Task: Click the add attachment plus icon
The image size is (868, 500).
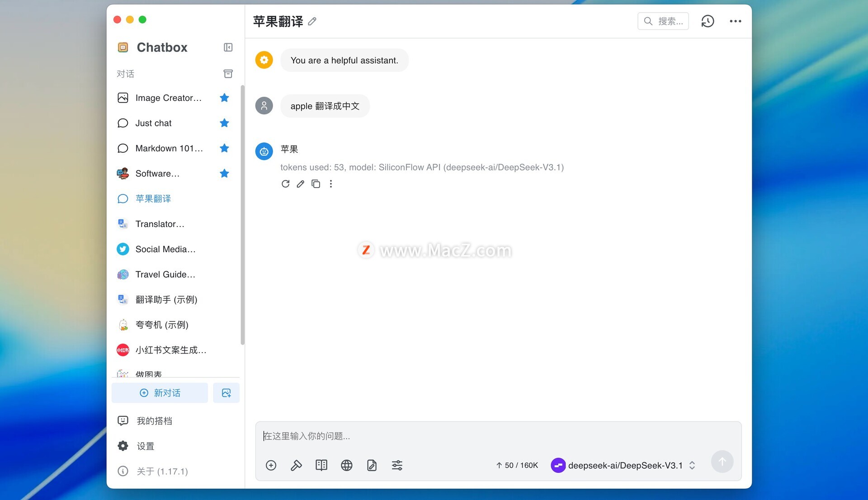Action: tap(271, 465)
